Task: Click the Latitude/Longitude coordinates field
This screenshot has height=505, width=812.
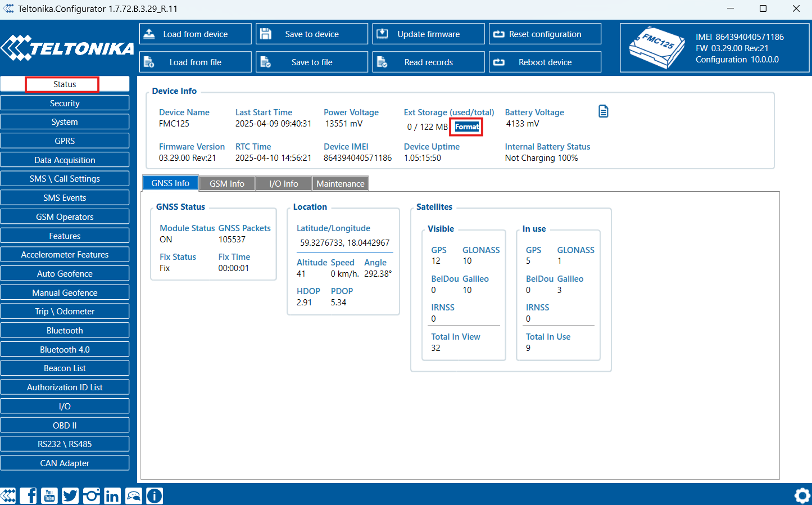Action: pyautogui.click(x=344, y=243)
